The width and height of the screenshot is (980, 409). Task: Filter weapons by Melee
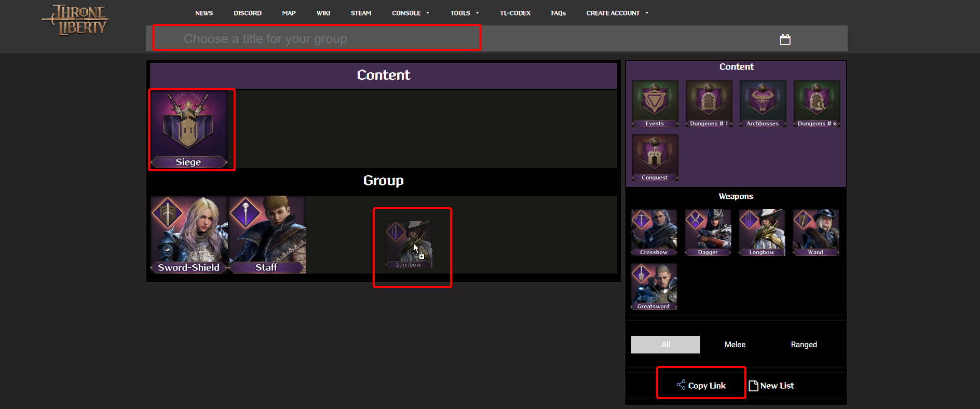pyautogui.click(x=735, y=345)
